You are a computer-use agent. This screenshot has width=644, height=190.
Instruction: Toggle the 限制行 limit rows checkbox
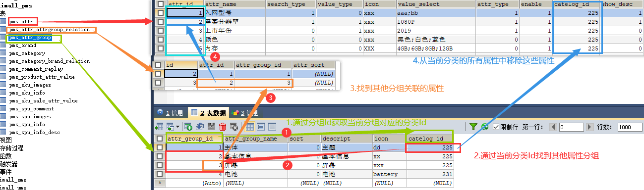click(x=496, y=127)
